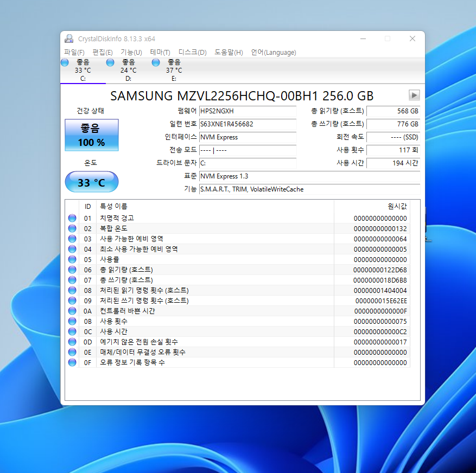
Task: Click the raw value 000000000000C2
Action: click(380, 332)
